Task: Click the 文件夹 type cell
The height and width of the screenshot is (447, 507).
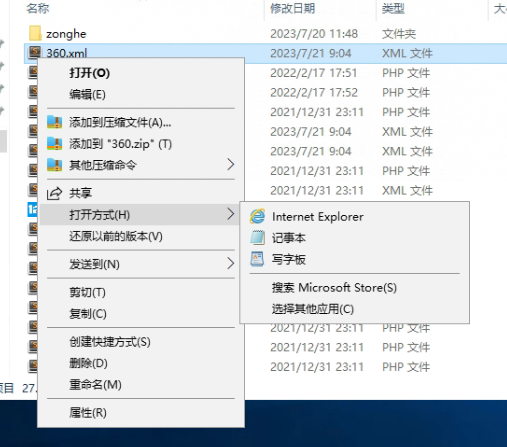Action: pos(399,34)
